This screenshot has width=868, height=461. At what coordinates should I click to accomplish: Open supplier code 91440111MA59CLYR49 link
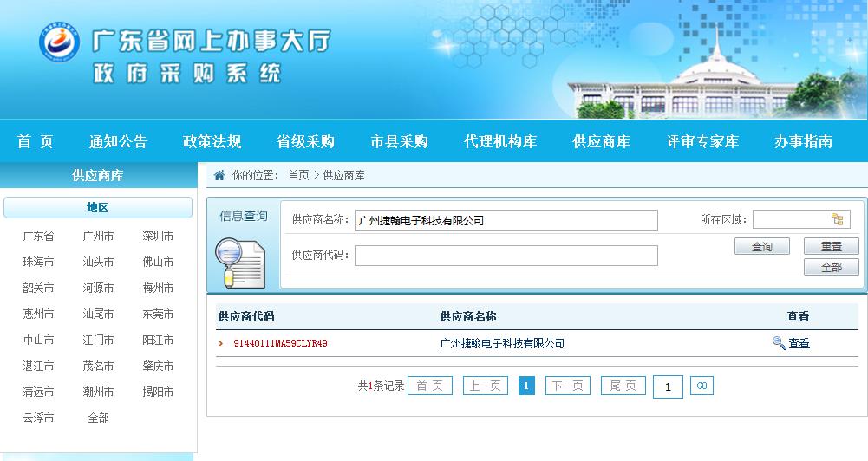point(280,344)
